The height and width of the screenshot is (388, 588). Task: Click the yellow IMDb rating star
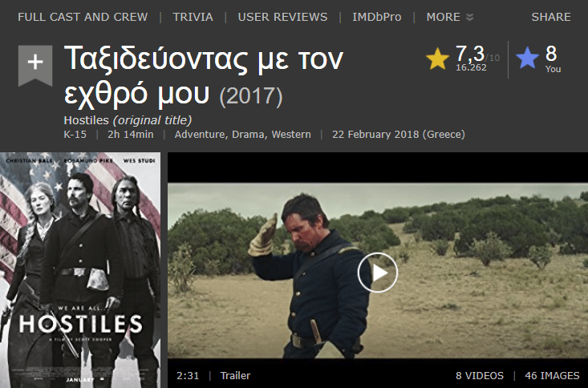(437, 59)
